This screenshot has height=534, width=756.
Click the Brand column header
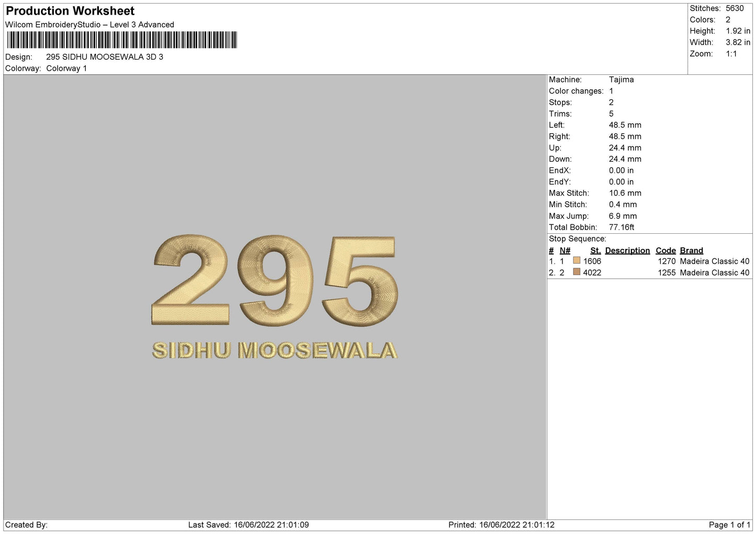click(691, 251)
